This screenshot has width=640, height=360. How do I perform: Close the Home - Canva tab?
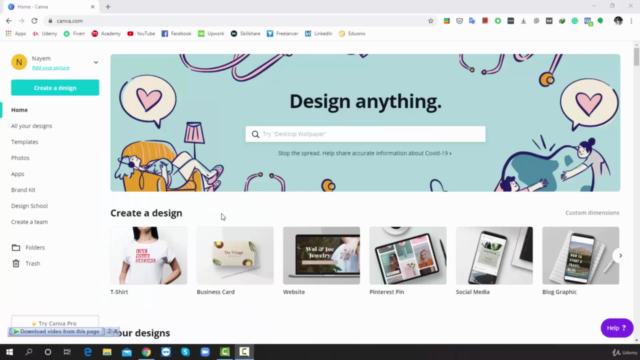(x=93, y=7)
